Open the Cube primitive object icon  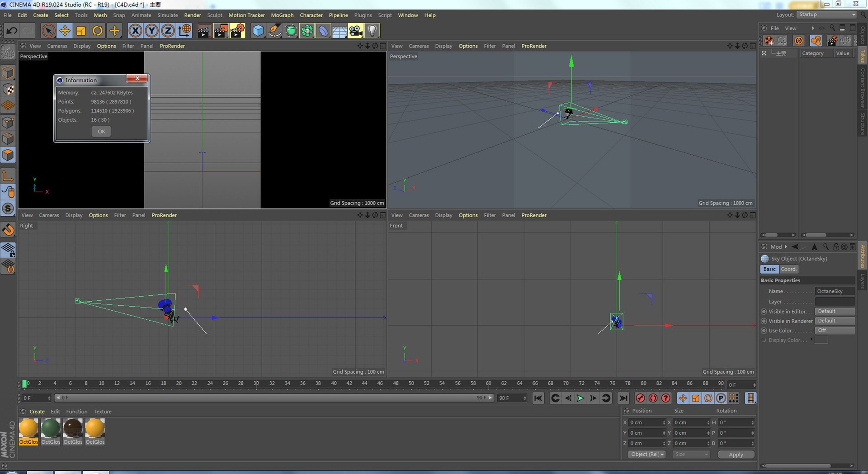(258, 31)
